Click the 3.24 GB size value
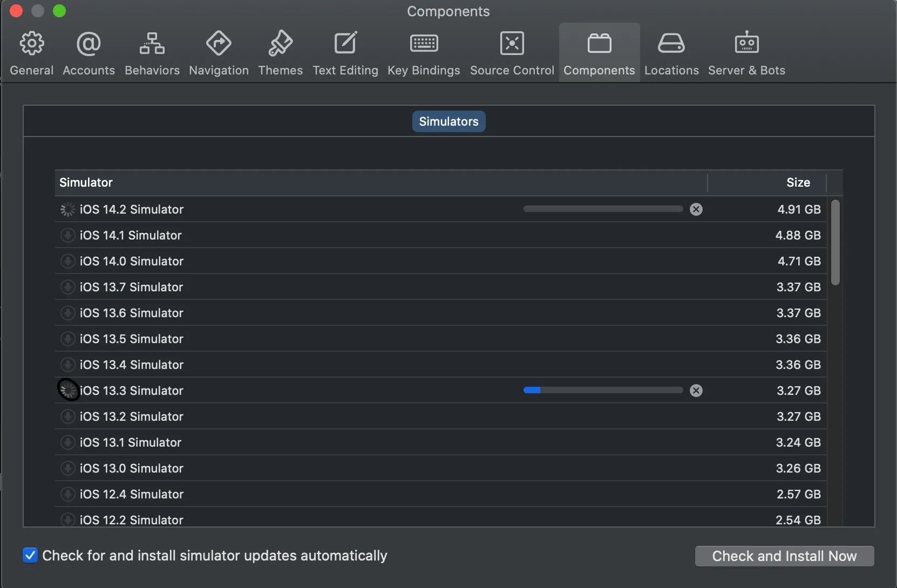The width and height of the screenshot is (897, 588). tap(798, 442)
